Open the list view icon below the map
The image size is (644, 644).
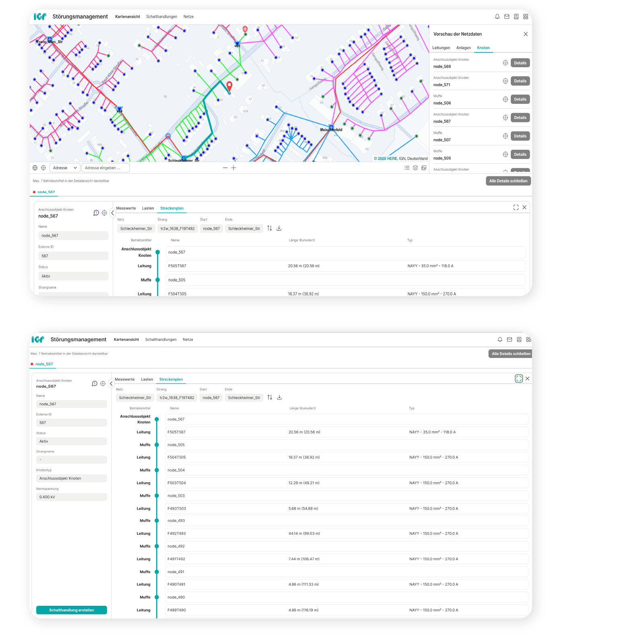pos(407,168)
